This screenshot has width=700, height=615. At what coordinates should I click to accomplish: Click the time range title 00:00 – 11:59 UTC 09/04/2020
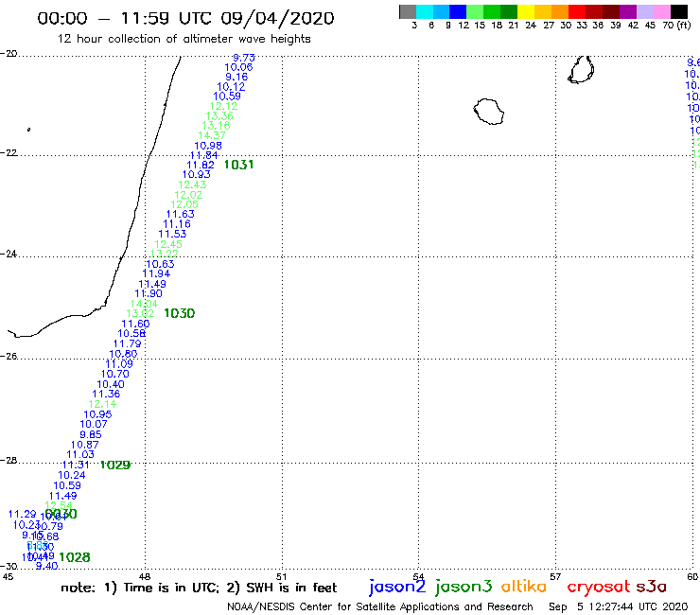tap(185, 19)
